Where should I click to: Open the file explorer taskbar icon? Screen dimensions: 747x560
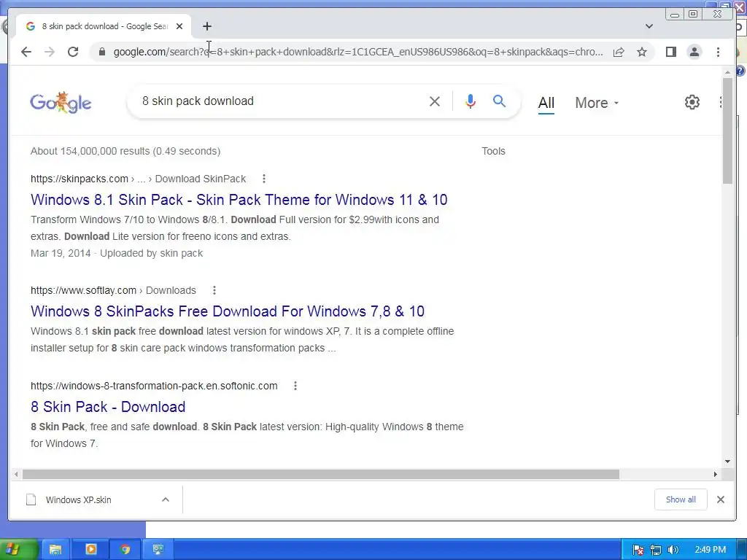(55, 550)
